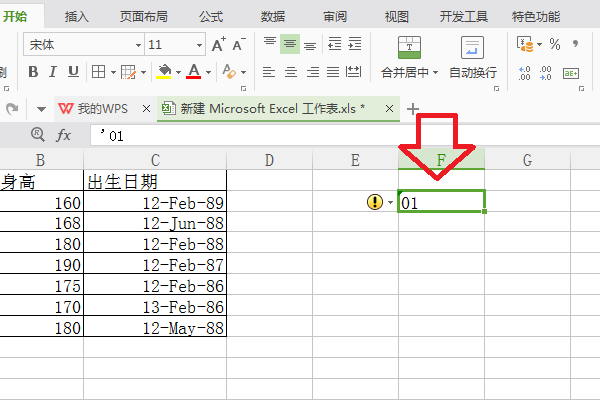Toggle underline formatting

coord(73,72)
